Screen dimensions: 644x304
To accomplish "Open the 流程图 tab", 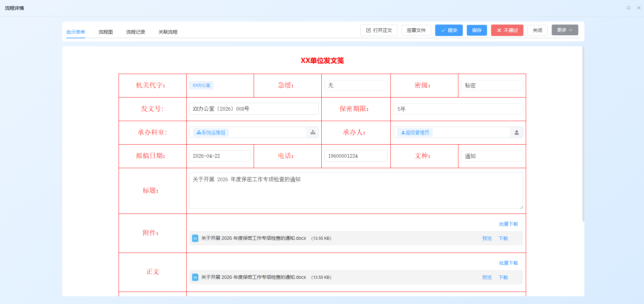I will click(106, 32).
